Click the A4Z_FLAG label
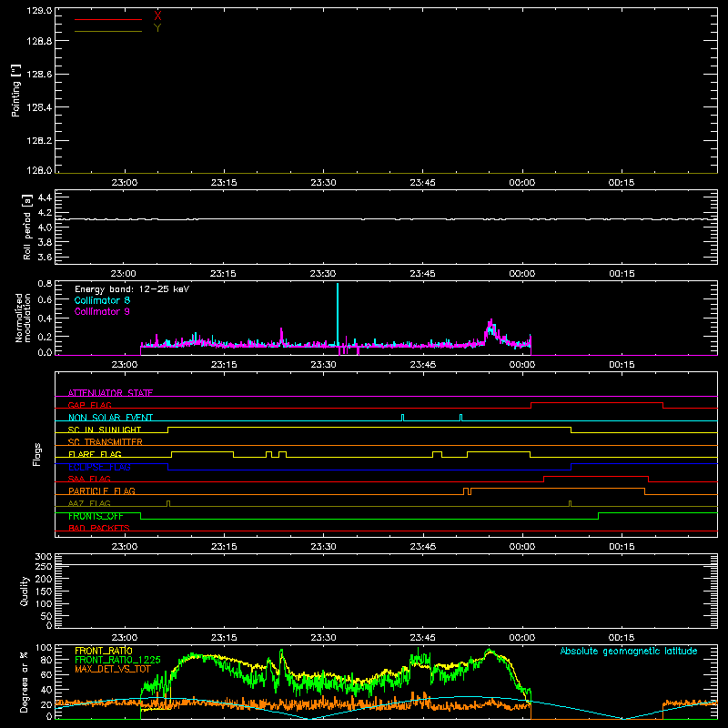The width and height of the screenshot is (728, 728). (89, 503)
